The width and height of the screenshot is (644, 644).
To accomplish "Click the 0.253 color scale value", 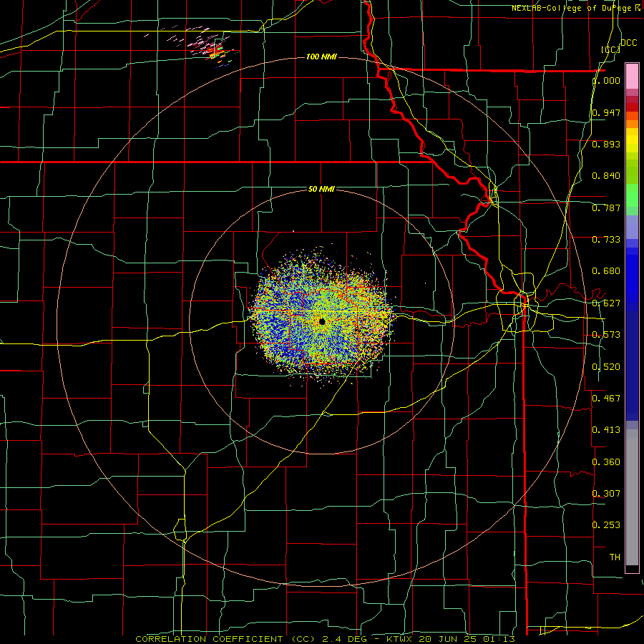I will point(606,525).
